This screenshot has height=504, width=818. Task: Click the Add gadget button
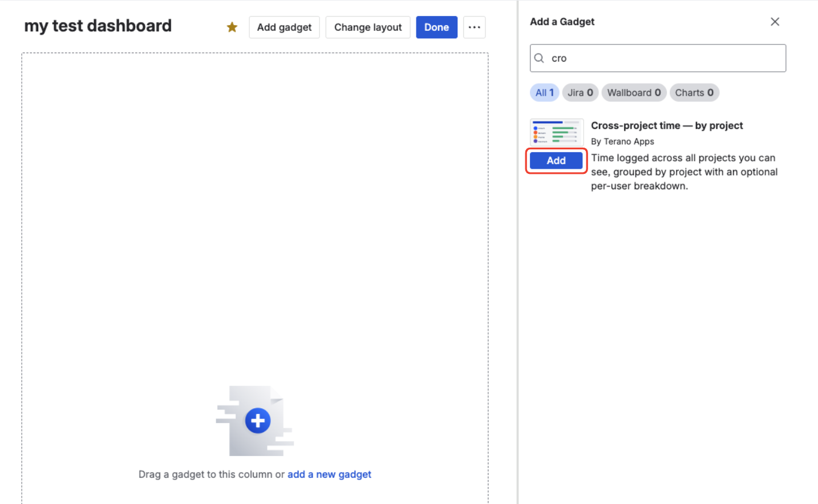coord(284,27)
